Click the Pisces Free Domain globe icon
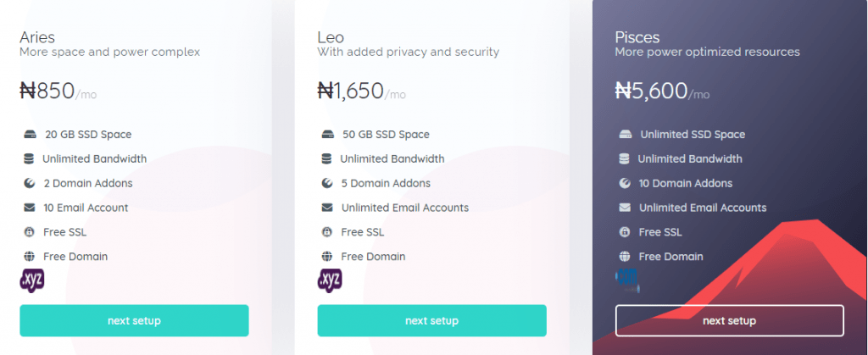The width and height of the screenshot is (868, 355). [x=625, y=256]
